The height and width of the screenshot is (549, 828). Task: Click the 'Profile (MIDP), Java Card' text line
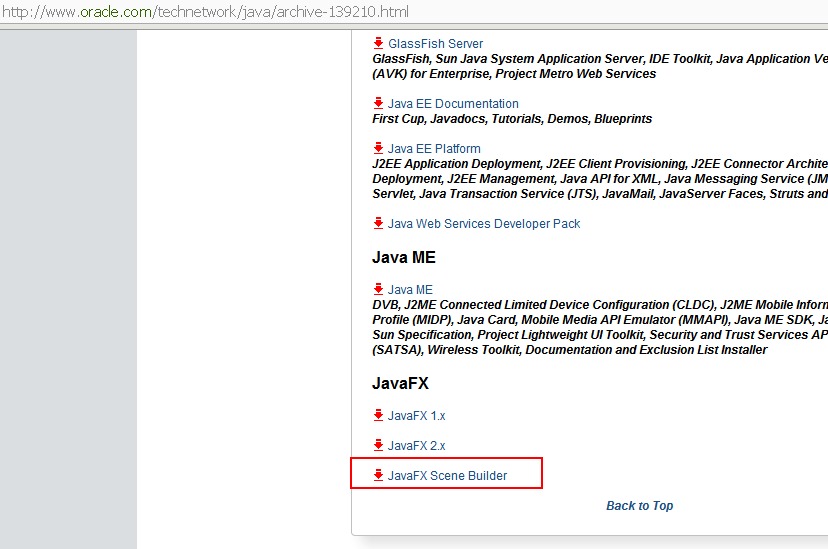[600, 320]
